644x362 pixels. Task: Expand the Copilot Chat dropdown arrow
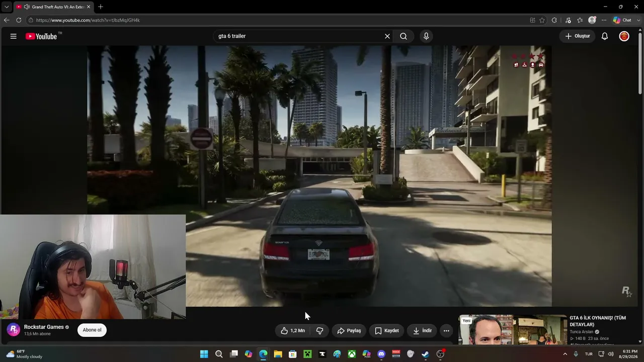[x=637, y=20]
